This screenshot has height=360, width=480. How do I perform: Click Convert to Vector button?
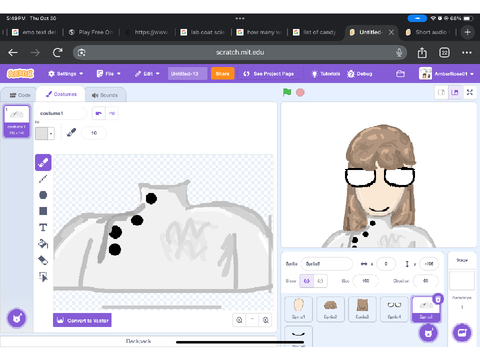coord(82,320)
